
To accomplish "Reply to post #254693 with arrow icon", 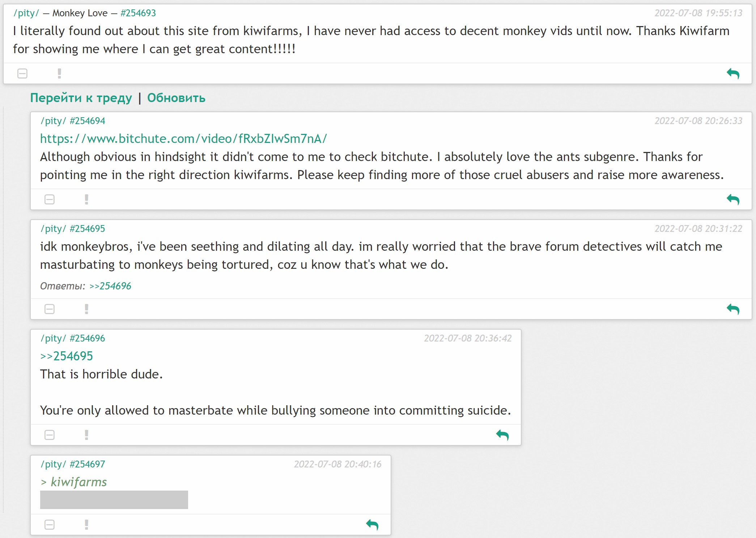I will coord(733,74).
